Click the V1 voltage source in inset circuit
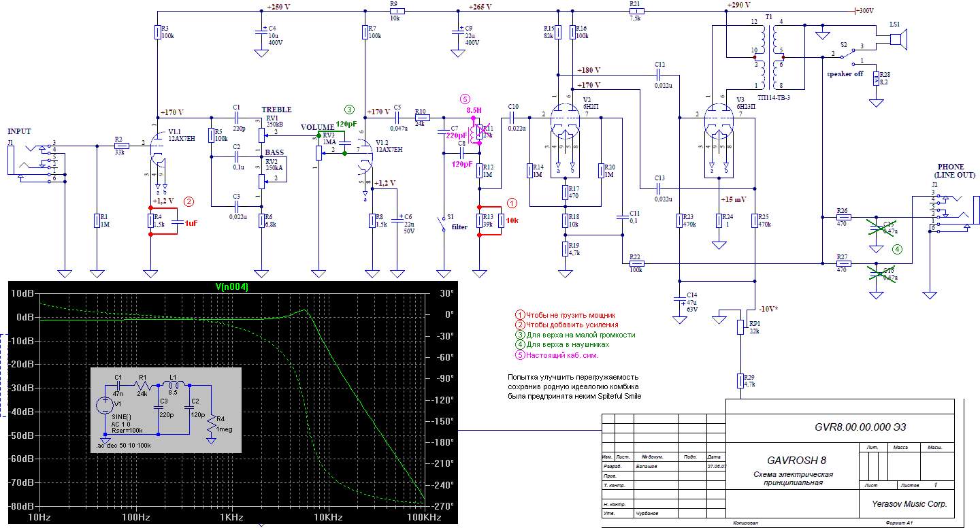 click(104, 406)
